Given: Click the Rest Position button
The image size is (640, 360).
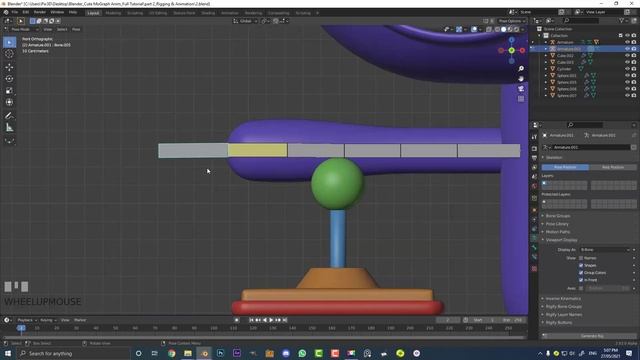Looking at the screenshot, I should (x=613, y=167).
